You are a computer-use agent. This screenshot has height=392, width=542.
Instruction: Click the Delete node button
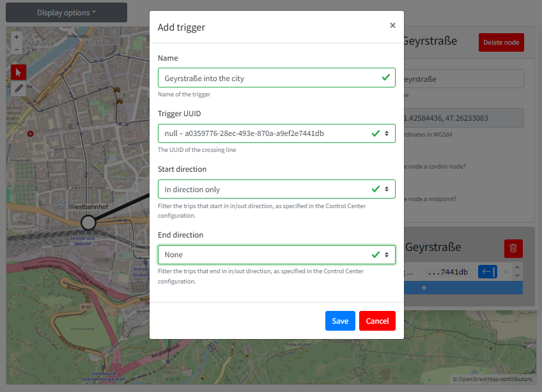click(501, 43)
